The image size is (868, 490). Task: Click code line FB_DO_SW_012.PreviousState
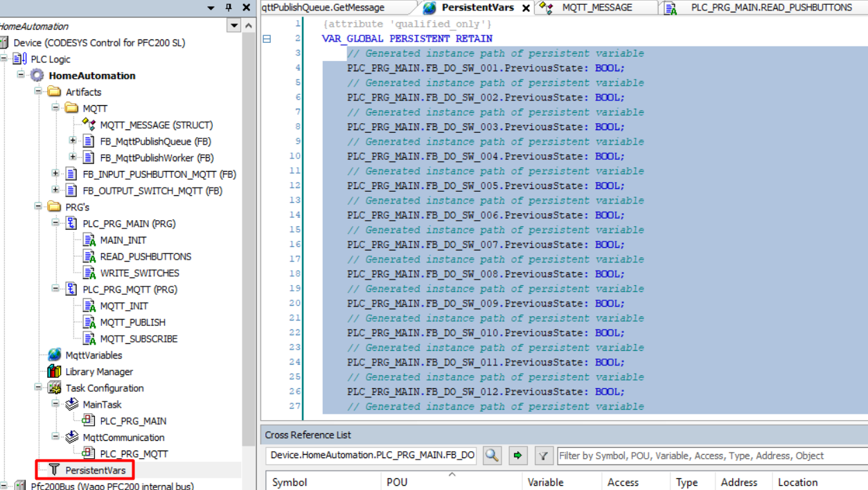[x=486, y=392]
